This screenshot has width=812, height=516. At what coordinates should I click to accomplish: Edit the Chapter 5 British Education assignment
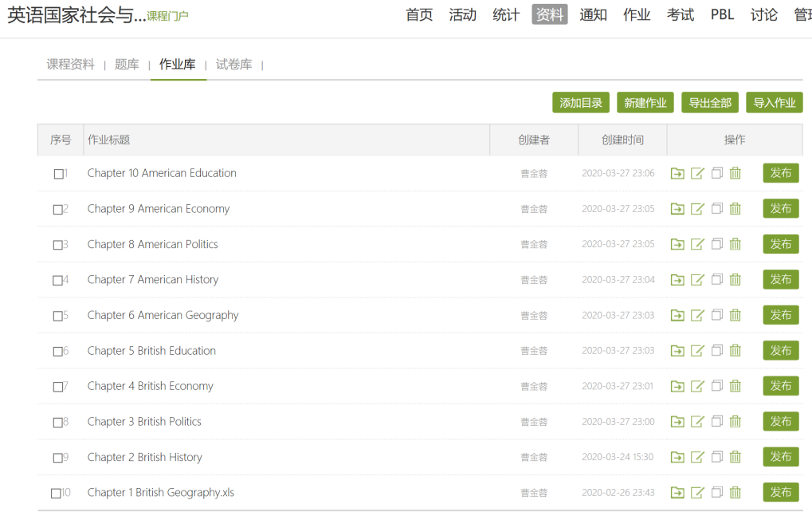tap(697, 351)
